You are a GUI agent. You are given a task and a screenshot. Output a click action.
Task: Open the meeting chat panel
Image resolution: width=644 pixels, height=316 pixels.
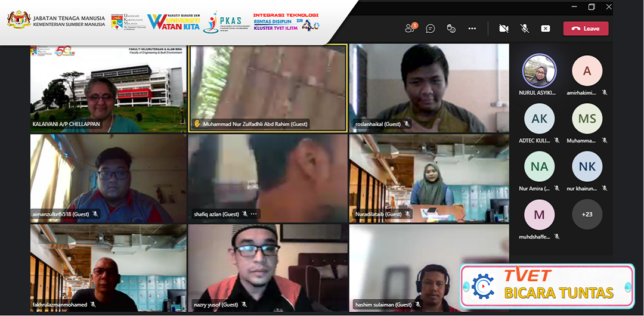pos(431,28)
